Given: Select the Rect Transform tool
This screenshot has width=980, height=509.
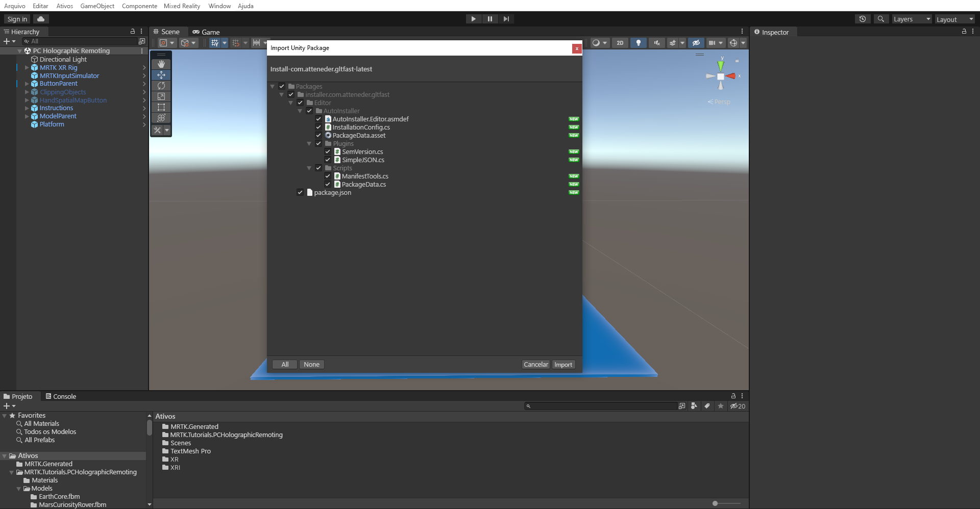Looking at the screenshot, I should 161,107.
